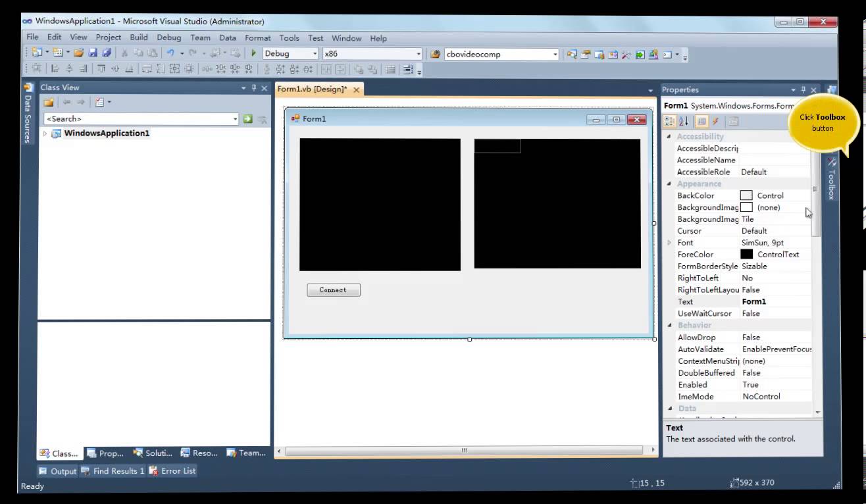Click the Enabled property value True

pos(750,385)
